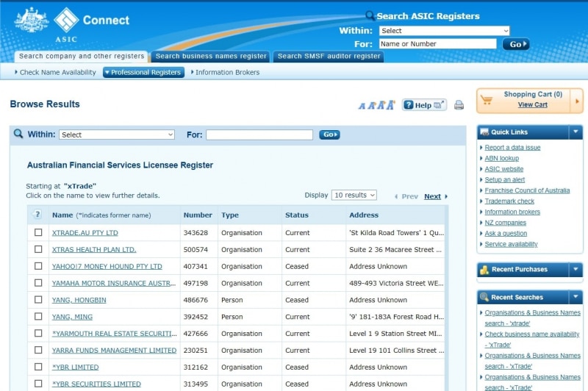Switch to Search company and other registers tab
588x391 pixels.
(82, 57)
